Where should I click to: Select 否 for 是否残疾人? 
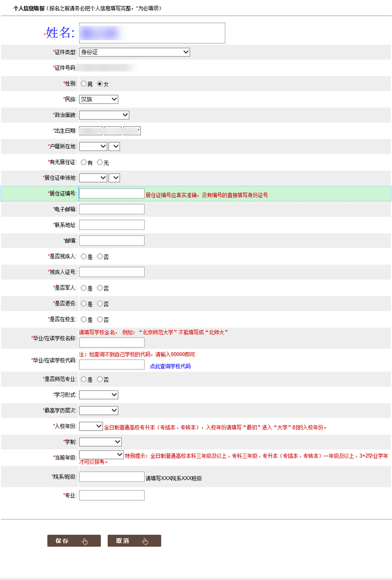[x=100, y=257]
